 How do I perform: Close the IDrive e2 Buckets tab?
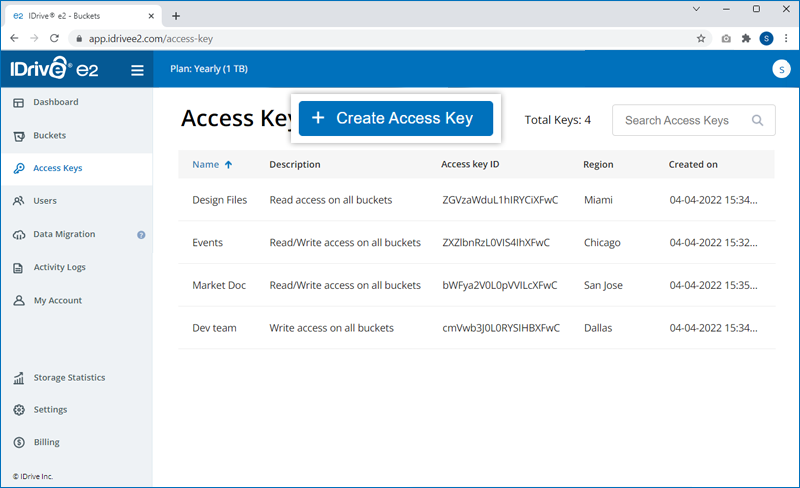pyautogui.click(x=151, y=16)
